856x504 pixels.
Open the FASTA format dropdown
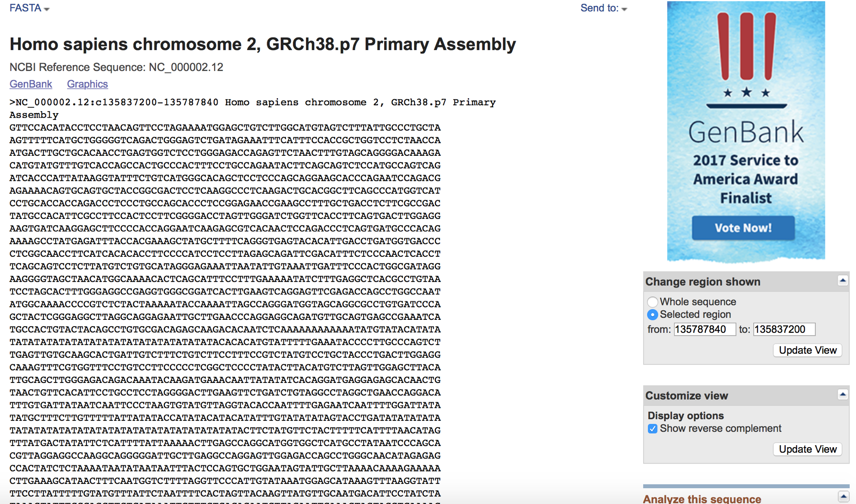click(29, 8)
